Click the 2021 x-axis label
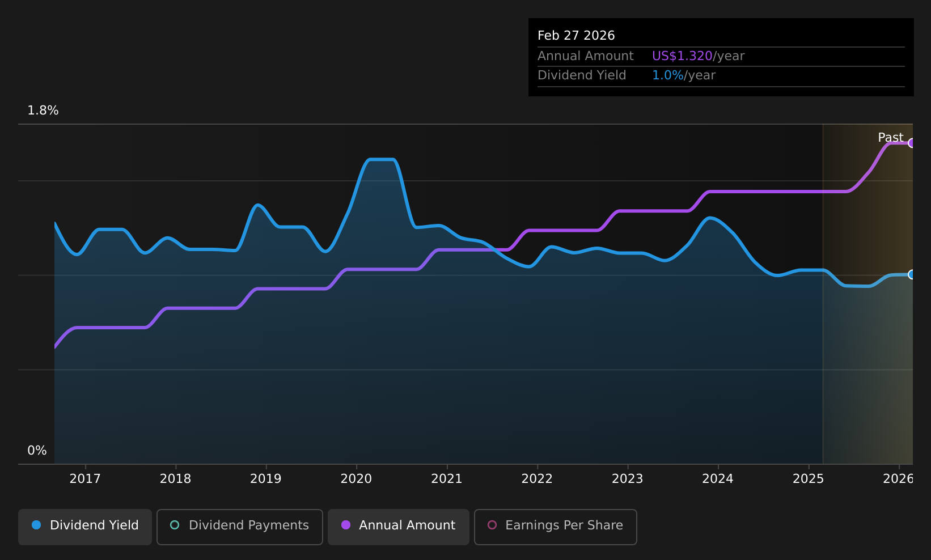Image resolution: width=931 pixels, height=560 pixels. [x=447, y=479]
